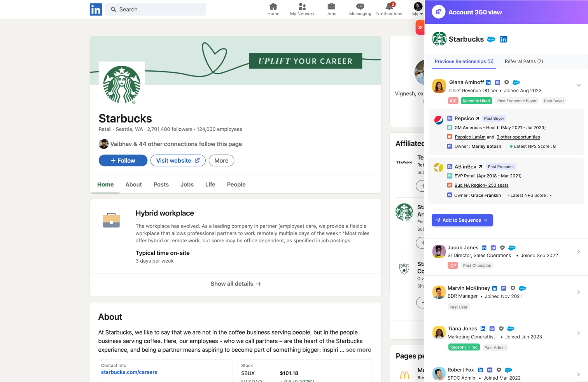Open Jacob Jones's LinkedIn icon
588x382 pixels.
point(484,248)
